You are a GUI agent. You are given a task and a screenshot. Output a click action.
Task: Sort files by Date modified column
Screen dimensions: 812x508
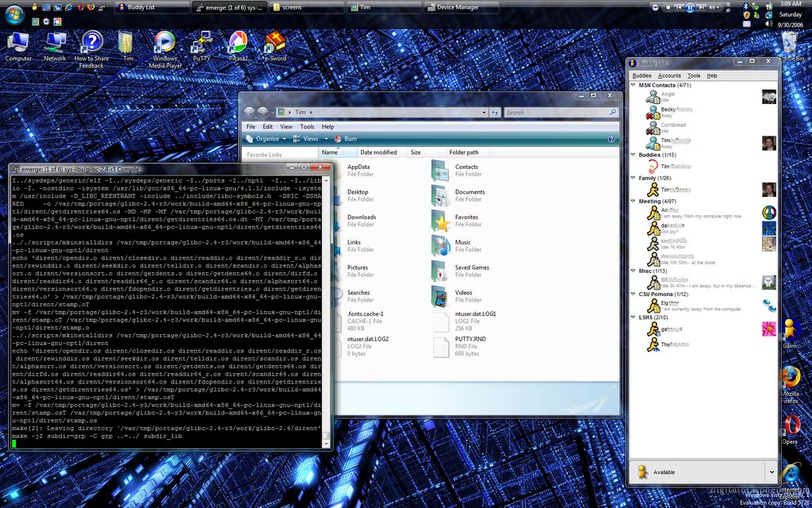pos(378,152)
